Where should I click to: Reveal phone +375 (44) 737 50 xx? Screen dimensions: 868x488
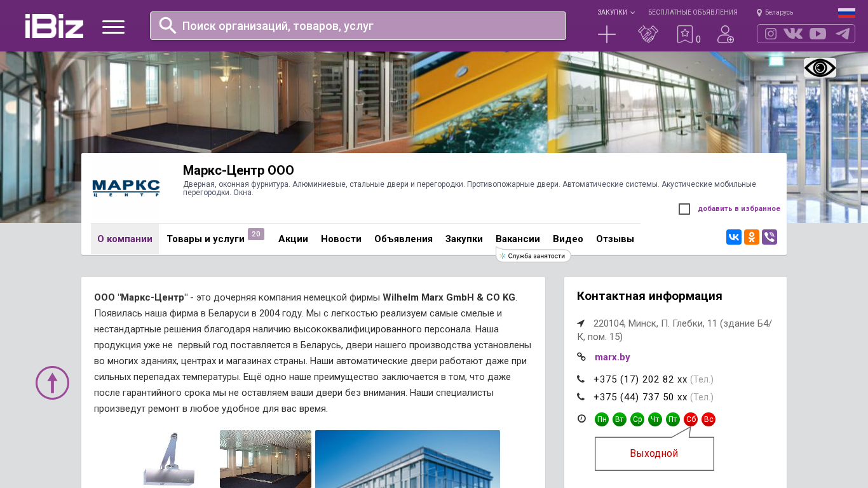tap(641, 397)
